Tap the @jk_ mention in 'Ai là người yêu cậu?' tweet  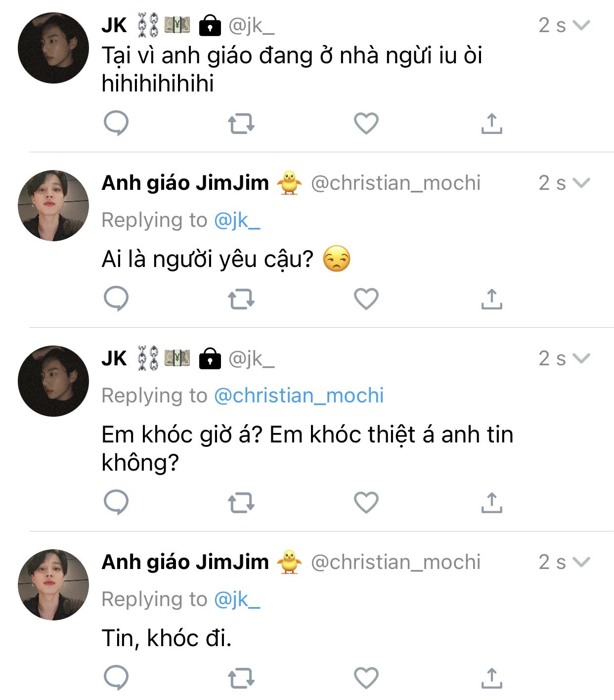[x=237, y=220]
